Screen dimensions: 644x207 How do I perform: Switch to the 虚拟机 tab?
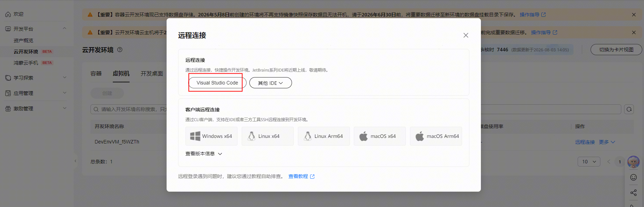(121, 73)
